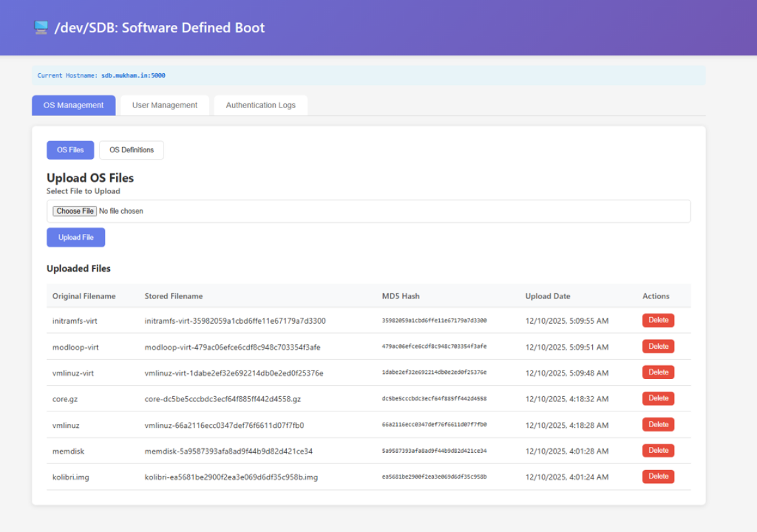This screenshot has height=532, width=757.
Task: Delete the vmlinuz file uploaded at 4:18:28
Action: pyautogui.click(x=658, y=425)
